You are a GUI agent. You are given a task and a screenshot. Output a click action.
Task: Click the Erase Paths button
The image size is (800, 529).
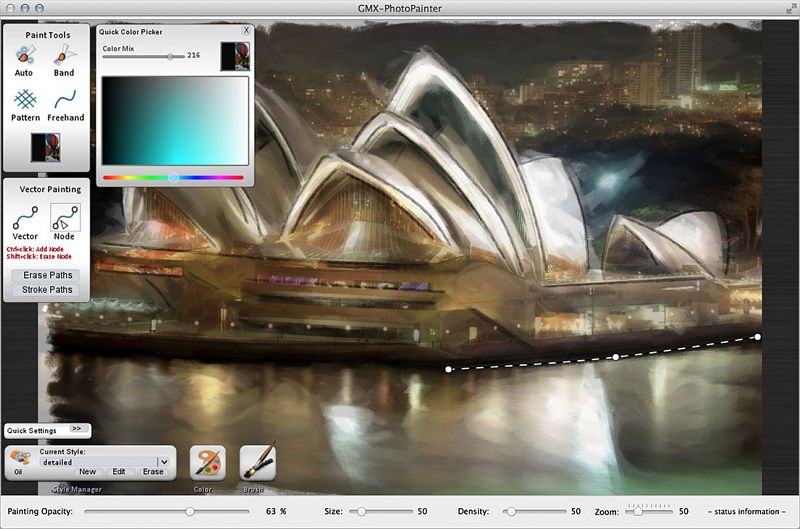pos(48,275)
